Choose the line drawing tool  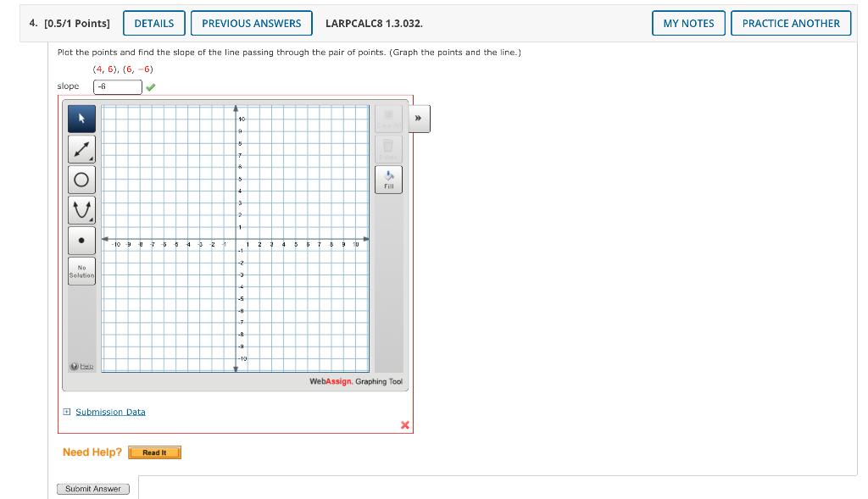pyautogui.click(x=81, y=148)
